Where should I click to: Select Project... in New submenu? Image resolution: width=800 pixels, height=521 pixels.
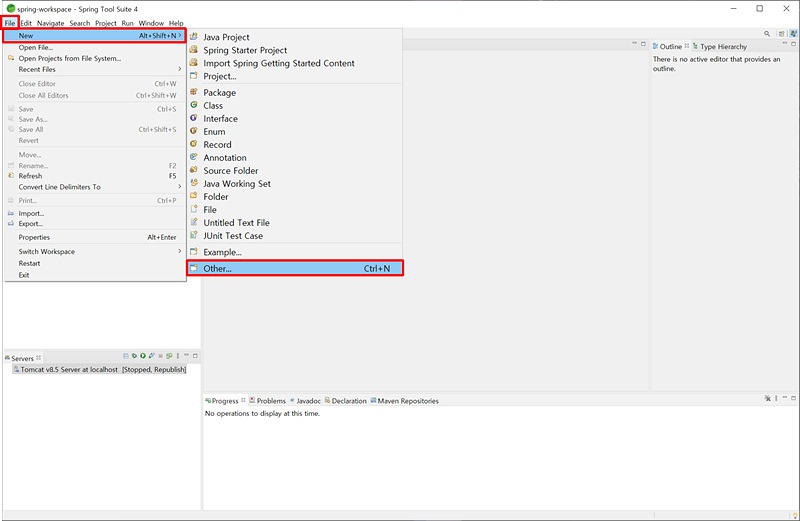[295, 76]
